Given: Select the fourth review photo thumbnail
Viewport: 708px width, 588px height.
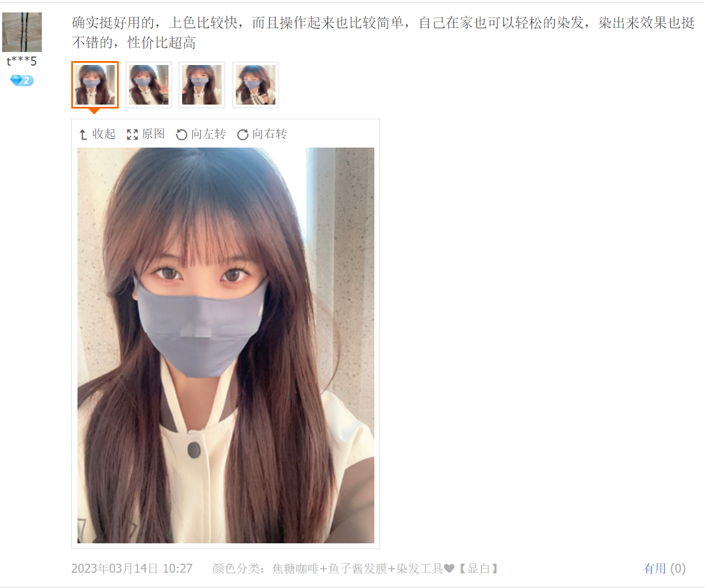Looking at the screenshot, I should tap(256, 85).
